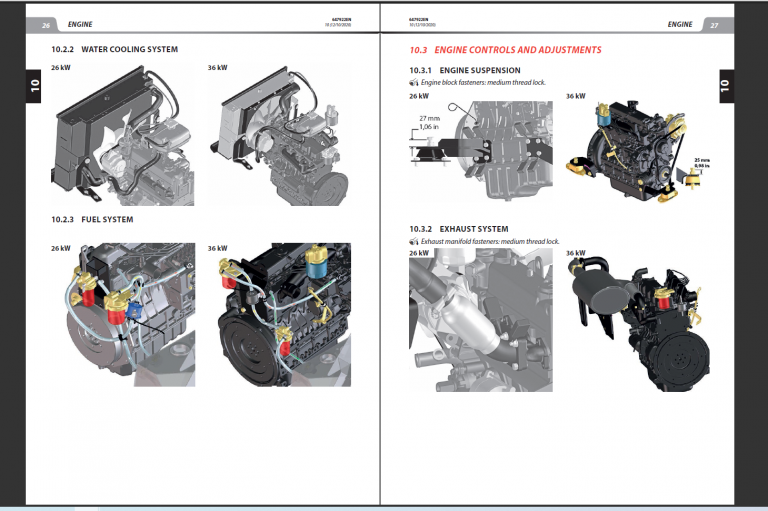This screenshot has width=768, height=511.
Task: Click the 26 kW engine suspension illustration
Action: click(481, 151)
